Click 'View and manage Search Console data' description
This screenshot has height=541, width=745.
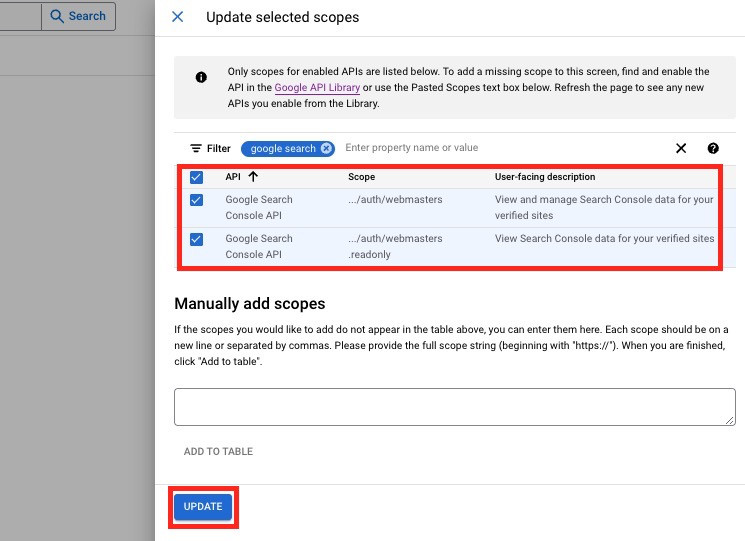(604, 207)
